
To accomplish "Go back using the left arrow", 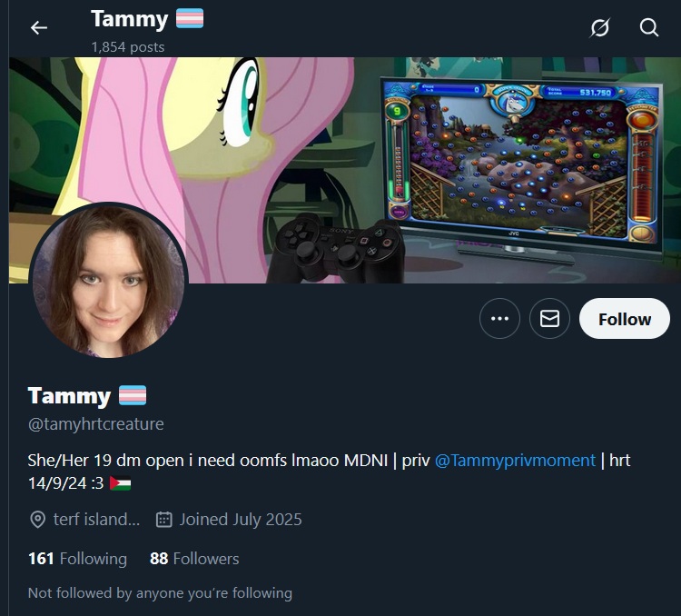I will point(39,28).
